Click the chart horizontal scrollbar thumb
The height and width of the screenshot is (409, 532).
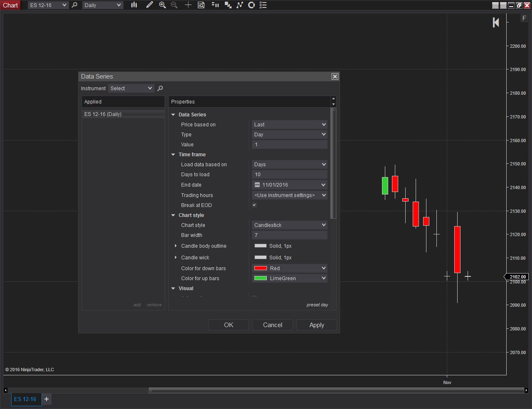point(336,390)
